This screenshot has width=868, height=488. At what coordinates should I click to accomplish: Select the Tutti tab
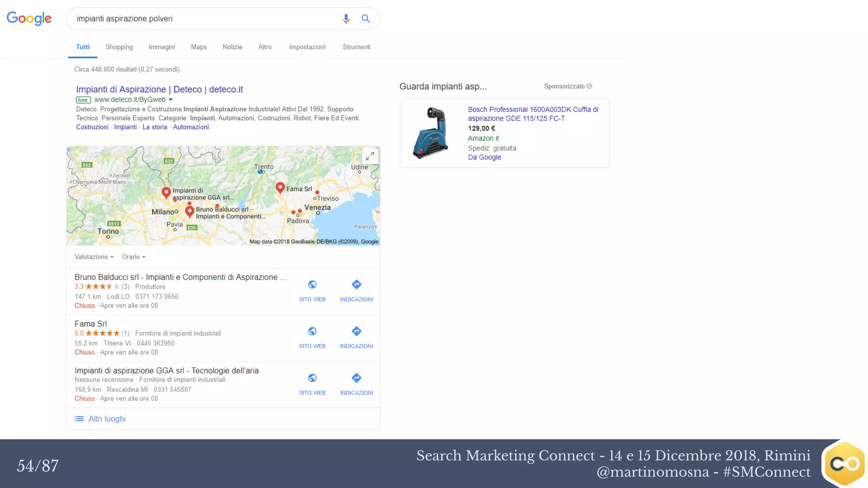coord(83,47)
